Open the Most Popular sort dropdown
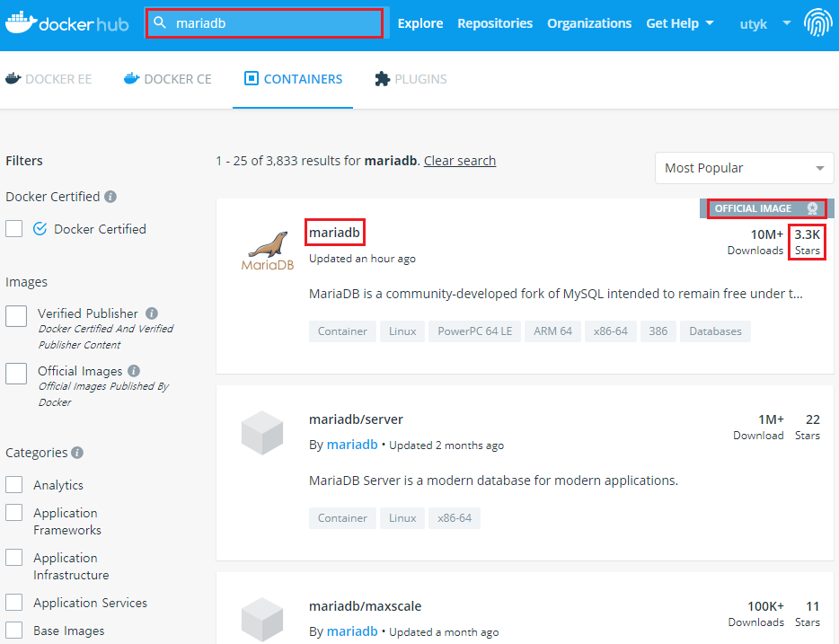This screenshot has height=644, width=839. point(745,168)
